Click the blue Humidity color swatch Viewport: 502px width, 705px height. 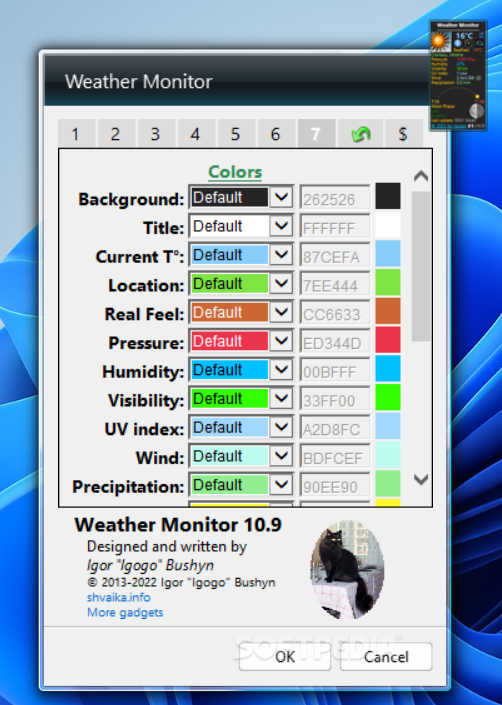point(388,369)
